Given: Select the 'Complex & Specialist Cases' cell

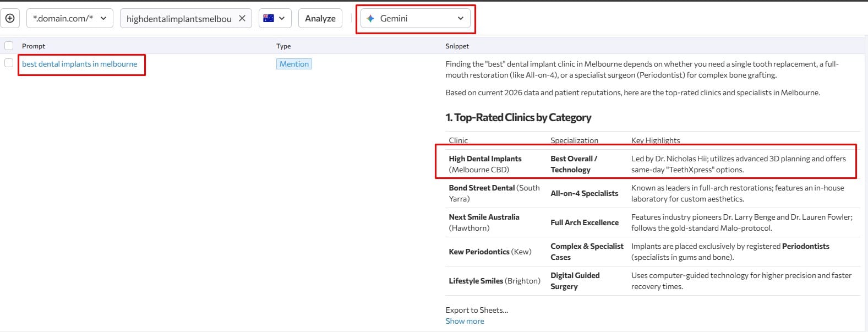Looking at the screenshot, I should tap(587, 252).
